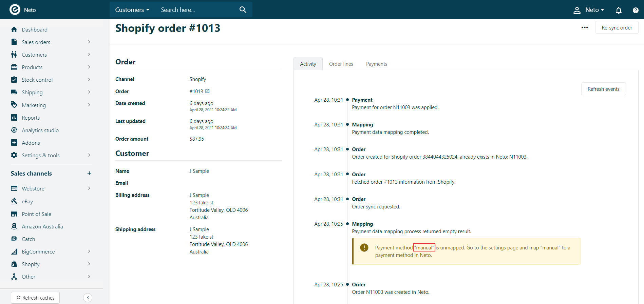Click the Other channels icon
This screenshot has height=304, width=644.
(x=14, y=277)
